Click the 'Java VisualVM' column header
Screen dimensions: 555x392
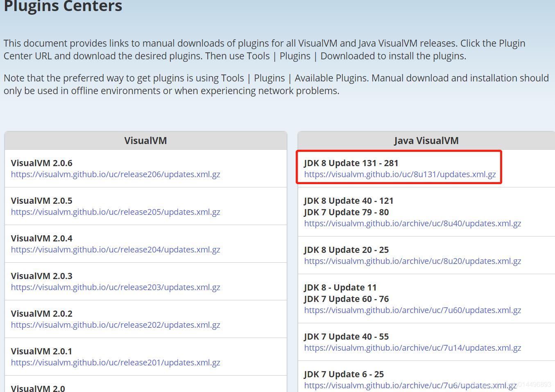[426, 141]
